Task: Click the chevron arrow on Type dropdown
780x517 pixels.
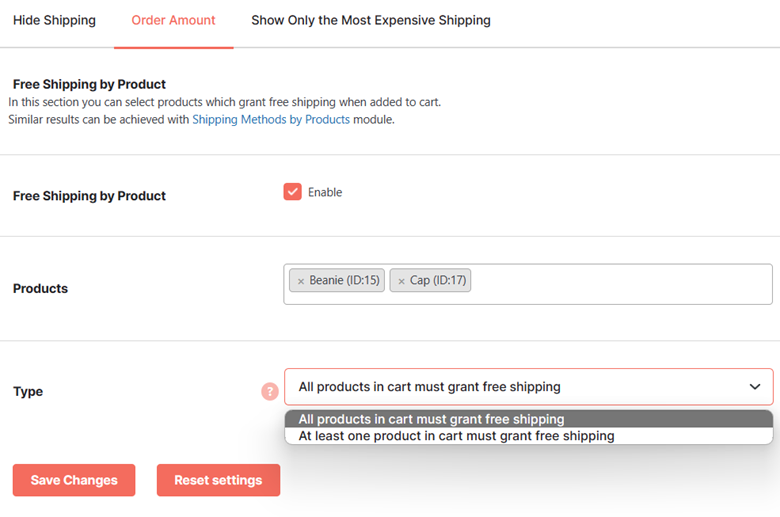Action: pyautogui.click(x=755, y=387)
